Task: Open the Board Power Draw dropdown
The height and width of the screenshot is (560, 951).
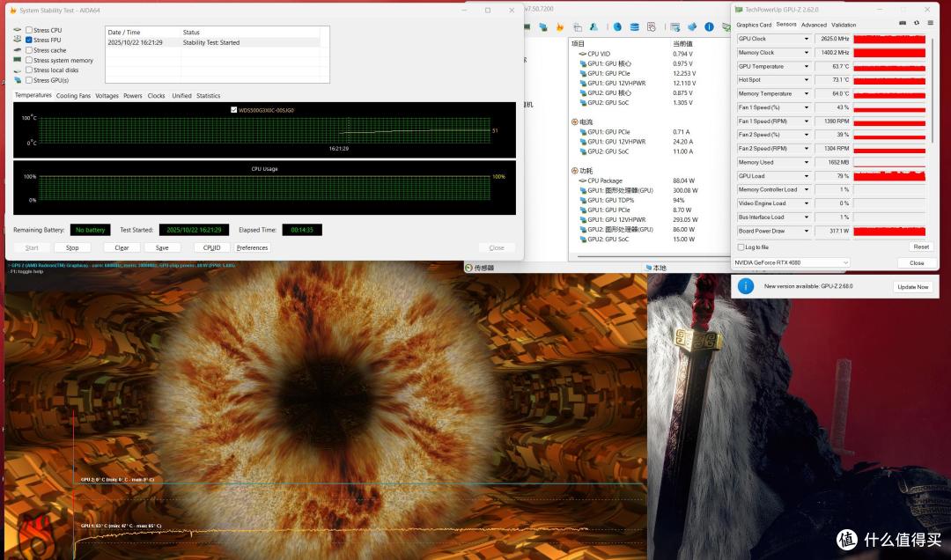Action: pos(807,231)
